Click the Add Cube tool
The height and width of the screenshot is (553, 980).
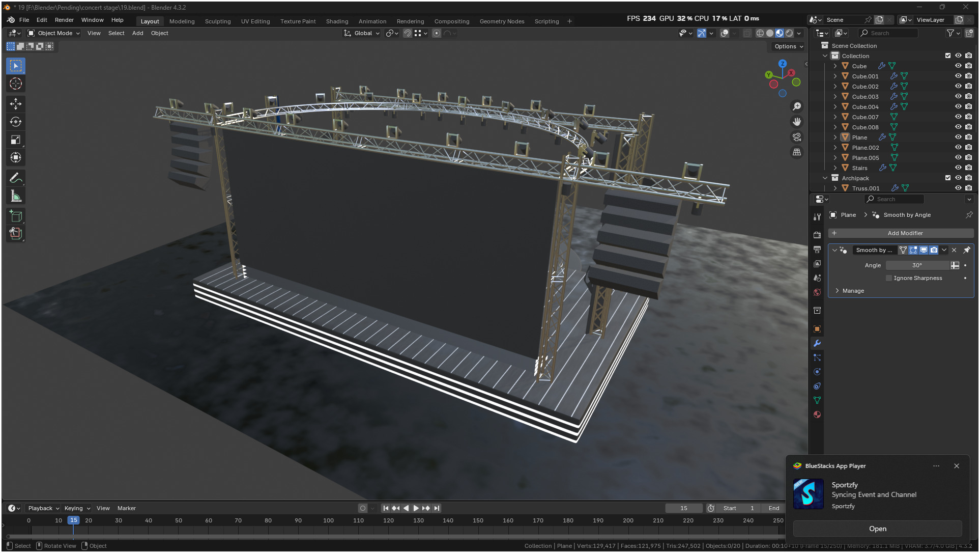click(x=16, y=216)
